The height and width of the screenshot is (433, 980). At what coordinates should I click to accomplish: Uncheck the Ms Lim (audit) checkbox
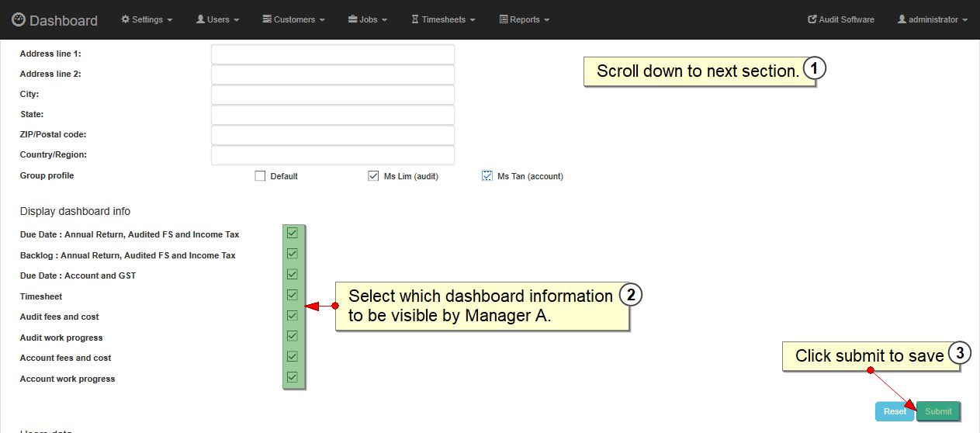tap(373, 176)
